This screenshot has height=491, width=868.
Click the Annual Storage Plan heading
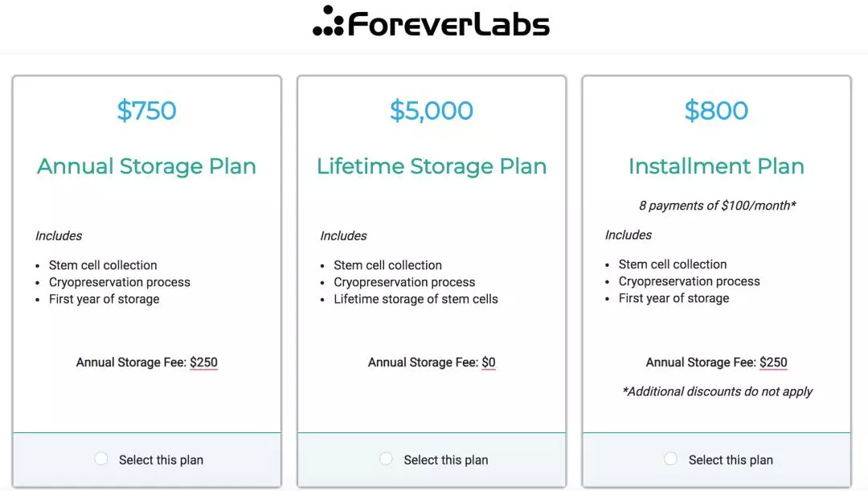(x=146, y=166)
